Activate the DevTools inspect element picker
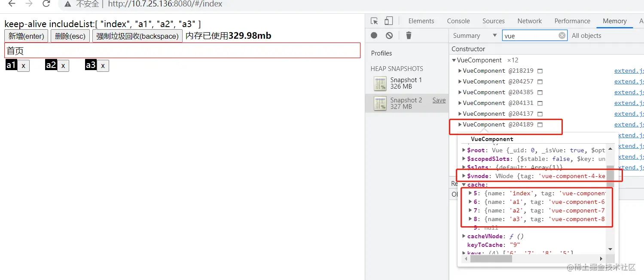The width and height of the screenshot is (644, 280). [374, 21]
